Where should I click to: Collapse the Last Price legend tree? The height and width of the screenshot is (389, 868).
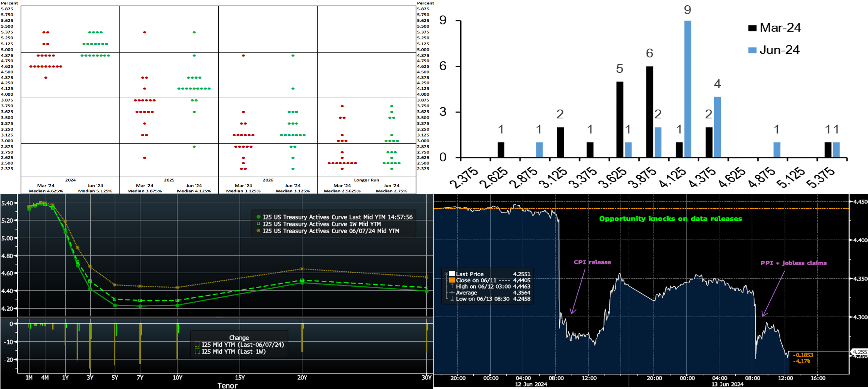(446, 274)
